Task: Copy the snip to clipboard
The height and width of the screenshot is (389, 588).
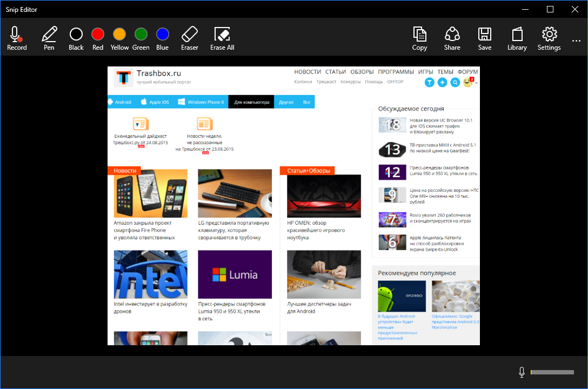Action: point(419,38)
